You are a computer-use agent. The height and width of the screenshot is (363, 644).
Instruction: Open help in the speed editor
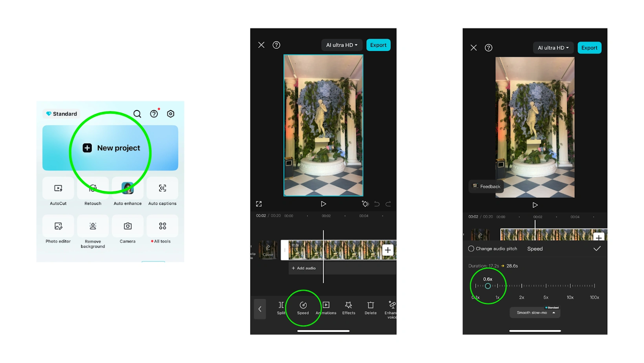pyautogui.click(x=489, y=48)
